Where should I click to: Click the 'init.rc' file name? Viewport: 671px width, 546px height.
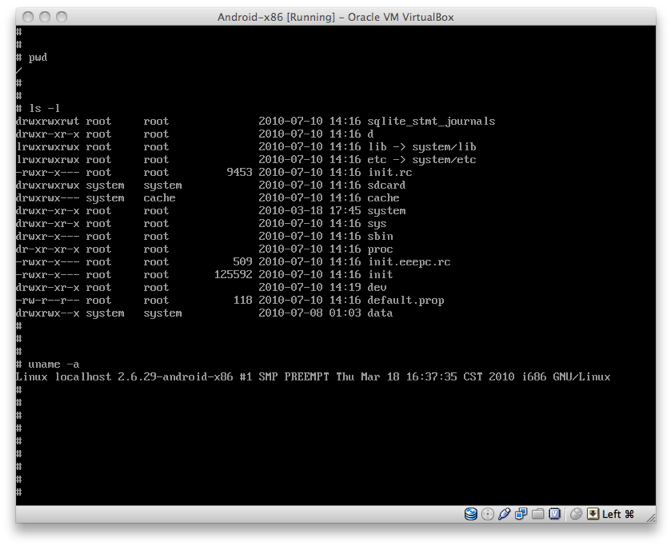tap(390, 172)
